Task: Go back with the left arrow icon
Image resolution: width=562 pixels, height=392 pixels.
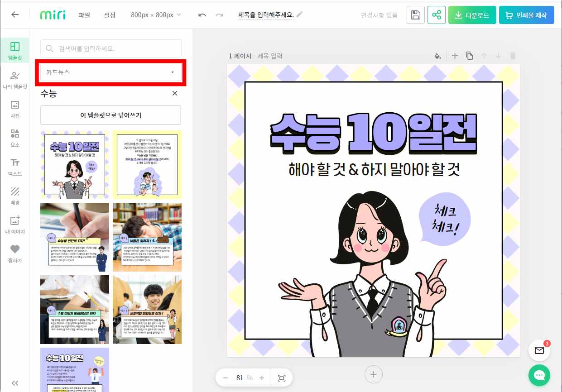Action: coord(15,14)
